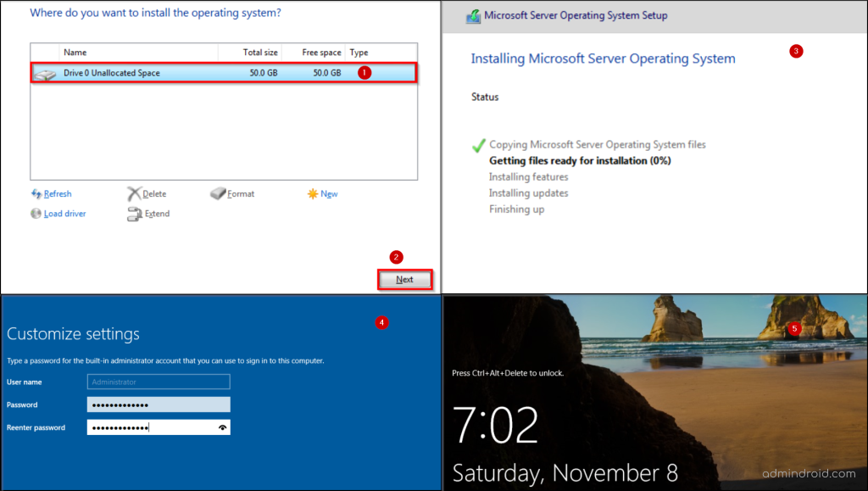Click the Extend partition icon
868x491 pixels.
point(134,214)
